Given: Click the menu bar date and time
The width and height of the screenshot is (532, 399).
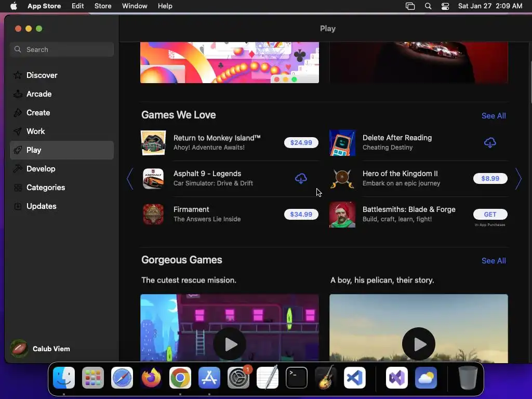Looking at the screenshot, I should click(x=490, y=6).
